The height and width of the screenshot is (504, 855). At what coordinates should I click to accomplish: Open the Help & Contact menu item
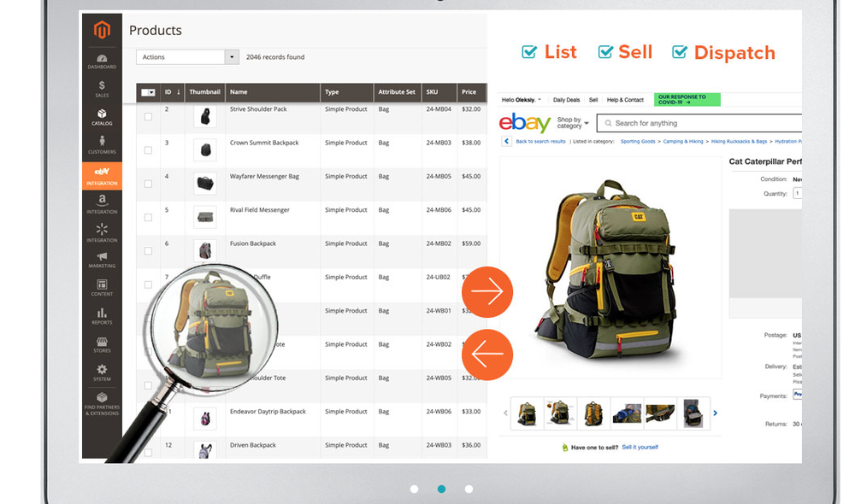tap(625, 99)
